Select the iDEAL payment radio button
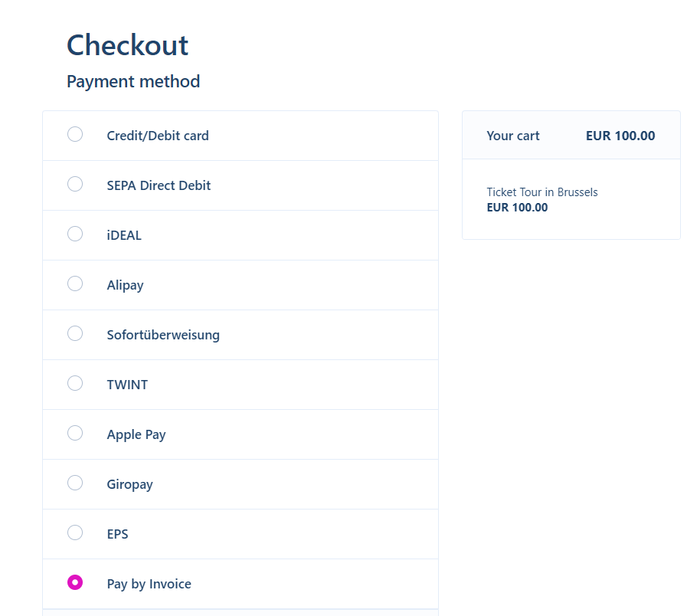This screenshot has height=616, width=687. 75,234
